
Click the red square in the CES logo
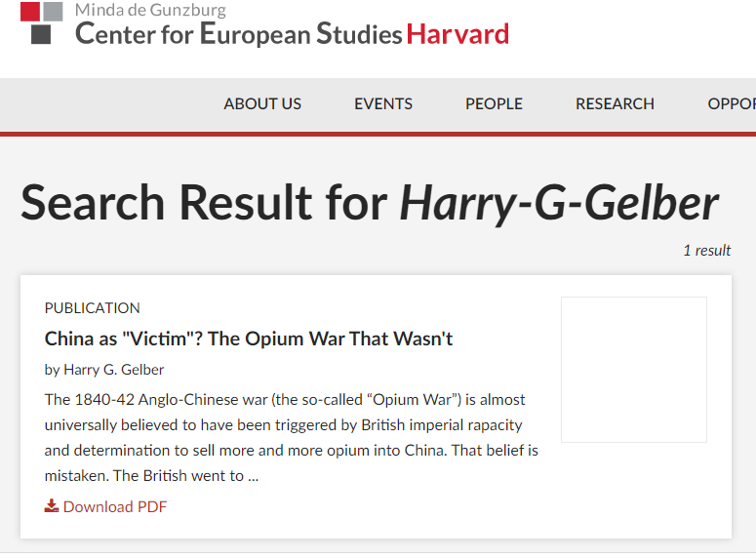point(30,11)
